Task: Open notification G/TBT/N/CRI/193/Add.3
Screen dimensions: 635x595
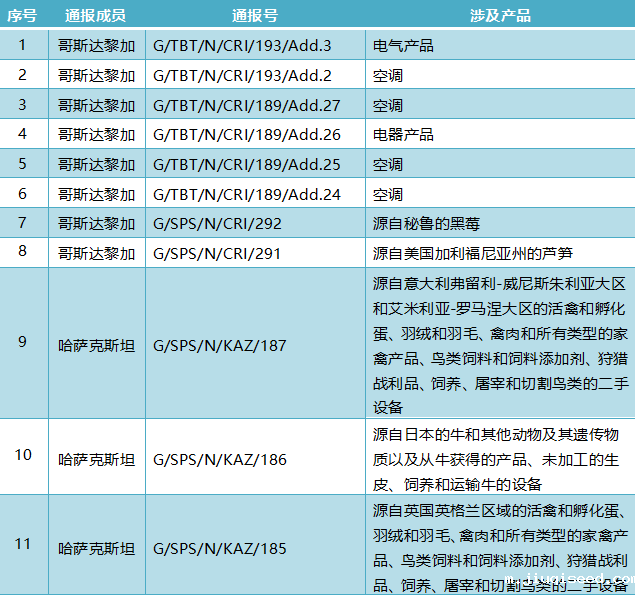Action: coord(230,46)
